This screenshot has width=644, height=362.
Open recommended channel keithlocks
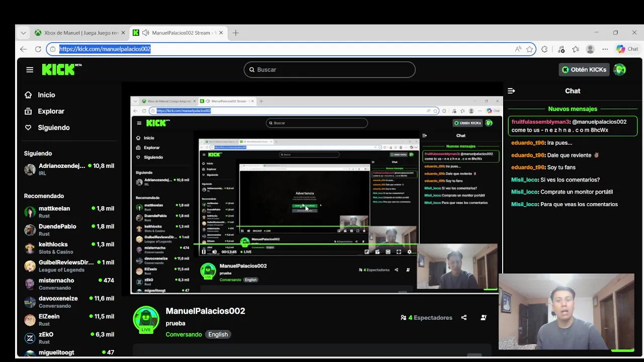click(69, 248)
